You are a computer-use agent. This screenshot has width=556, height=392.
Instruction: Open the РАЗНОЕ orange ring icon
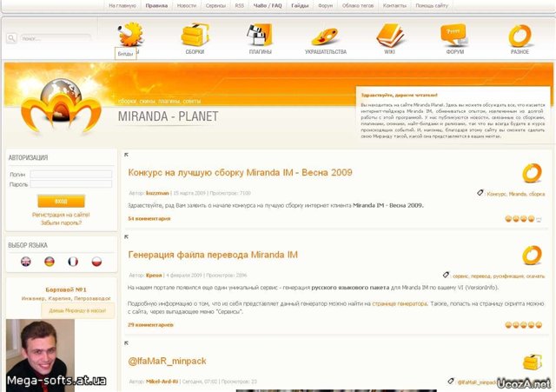coord(520,36)
